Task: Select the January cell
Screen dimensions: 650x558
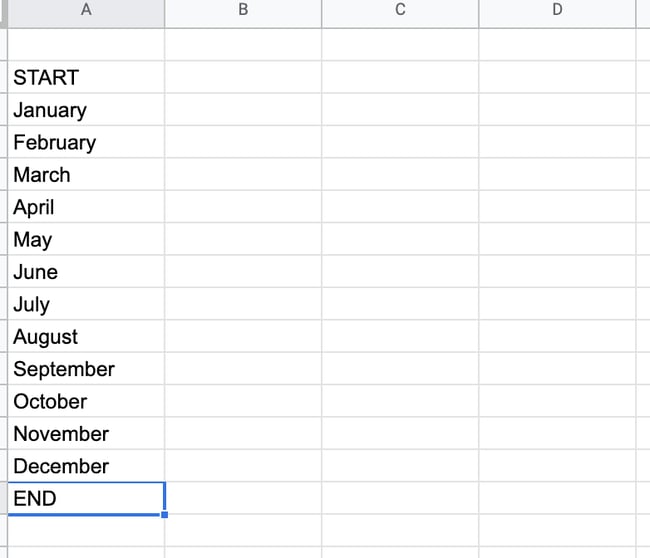Action: (x=85, y=110)
